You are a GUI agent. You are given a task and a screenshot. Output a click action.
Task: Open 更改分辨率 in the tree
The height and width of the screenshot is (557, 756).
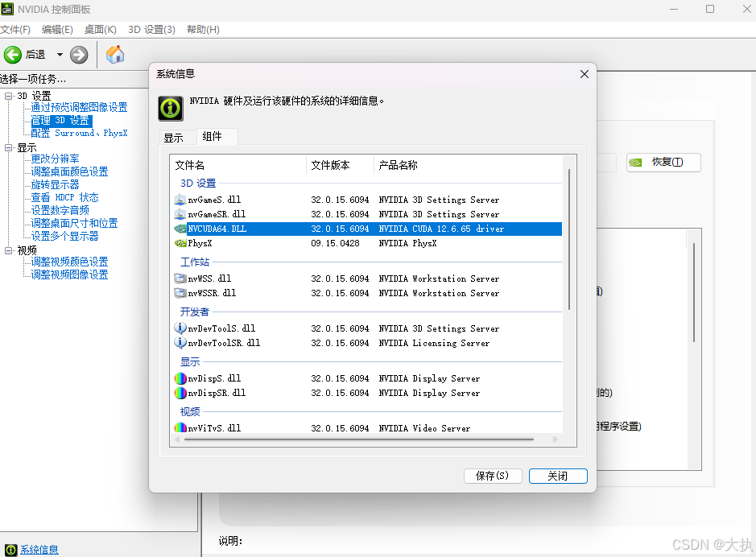(x=55, y=159)
